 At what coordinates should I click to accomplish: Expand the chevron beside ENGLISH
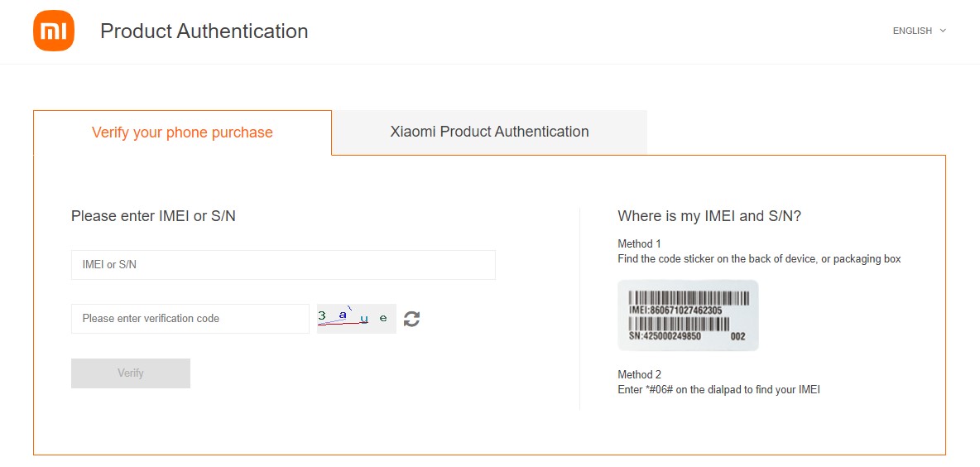(943, 31)
